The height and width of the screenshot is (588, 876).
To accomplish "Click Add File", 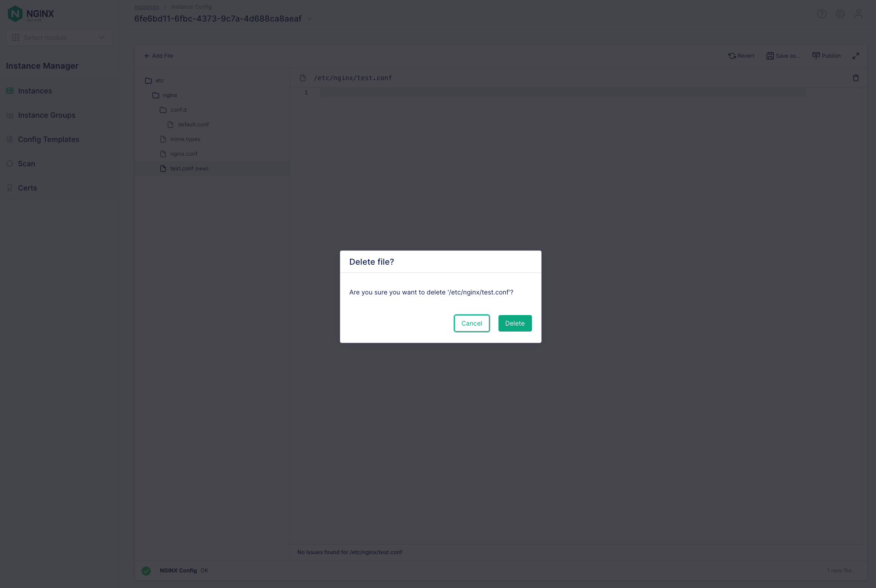I will (x=159, y=56).
